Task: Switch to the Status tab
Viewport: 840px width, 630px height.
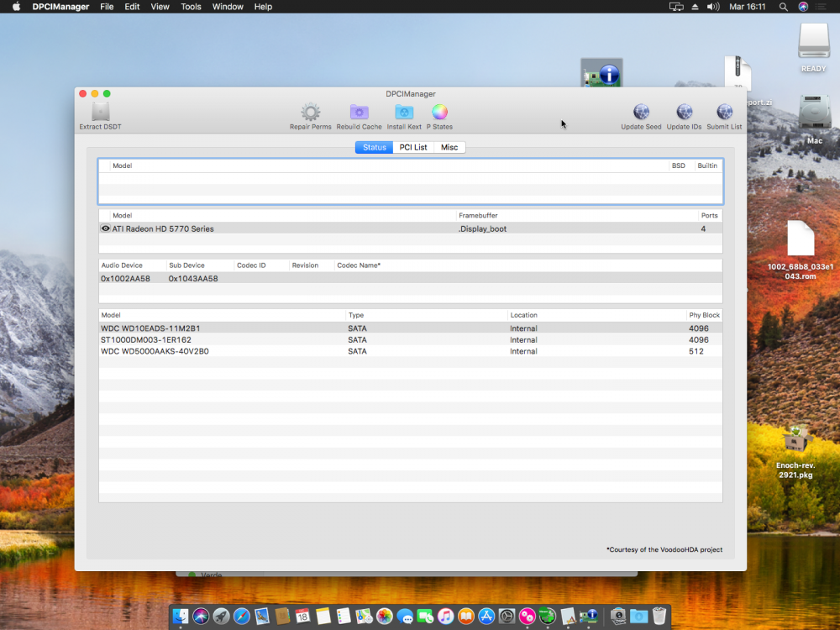Action: point(374,147)
